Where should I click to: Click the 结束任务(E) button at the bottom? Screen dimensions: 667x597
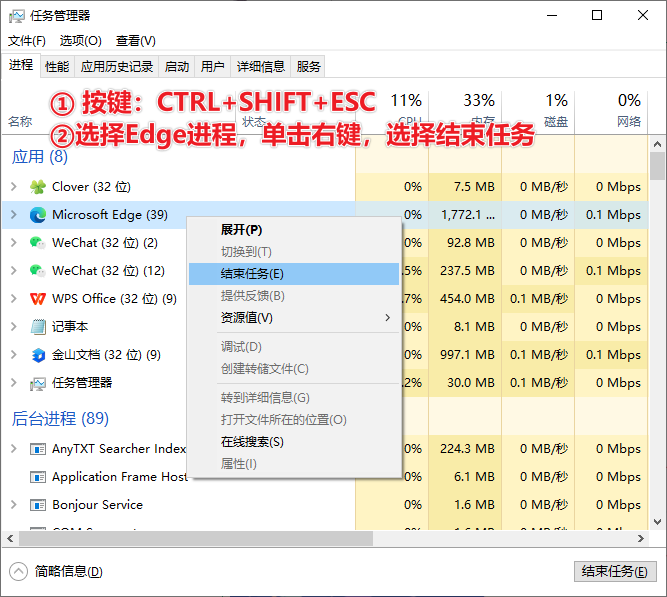(x=615, y=571)
